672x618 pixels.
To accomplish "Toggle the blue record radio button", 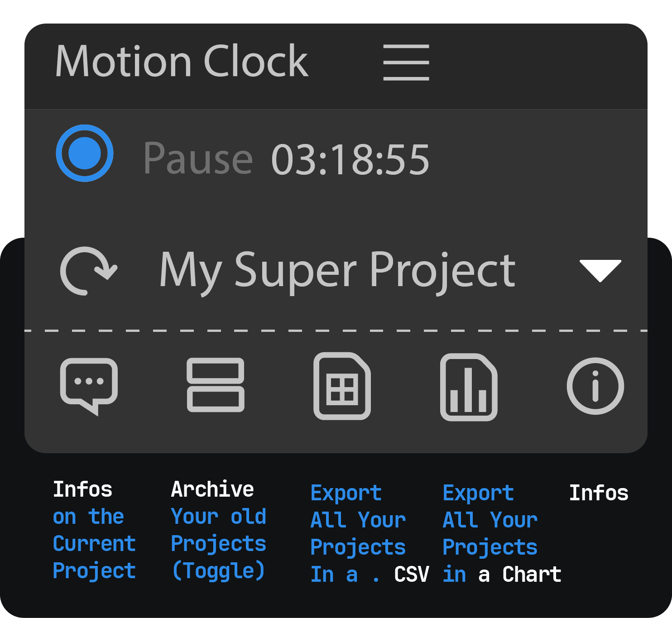I will pyautogui.click(x=85, y=153).
